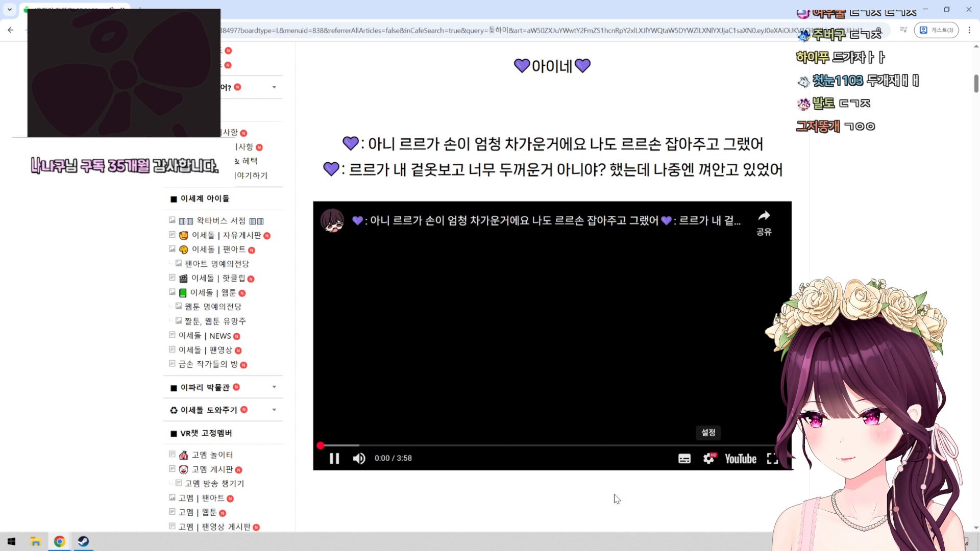Image resolution: width=980 pixels, height=551 pixels.
Task: Enter fullscreen video mode
Action: click(x=772, y=458)
